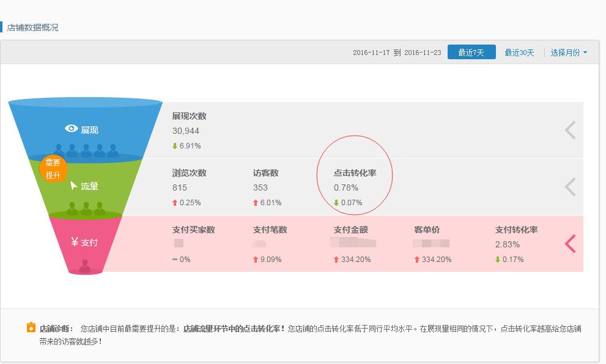Image resolution: width=606 pixels, height=364 pixels.
Task: Click the orange 店铺诊断 diagnosis icon
Action: click(x=30, y=327)
